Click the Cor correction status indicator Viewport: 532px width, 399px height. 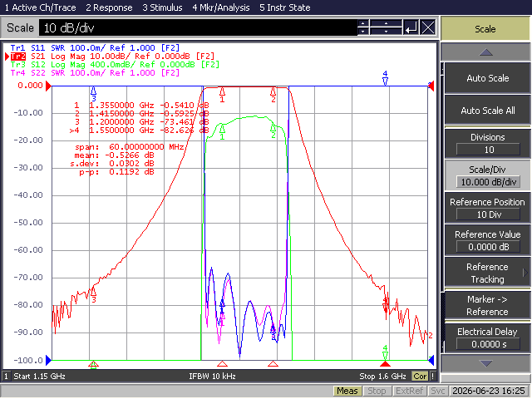tap(420, 376)
